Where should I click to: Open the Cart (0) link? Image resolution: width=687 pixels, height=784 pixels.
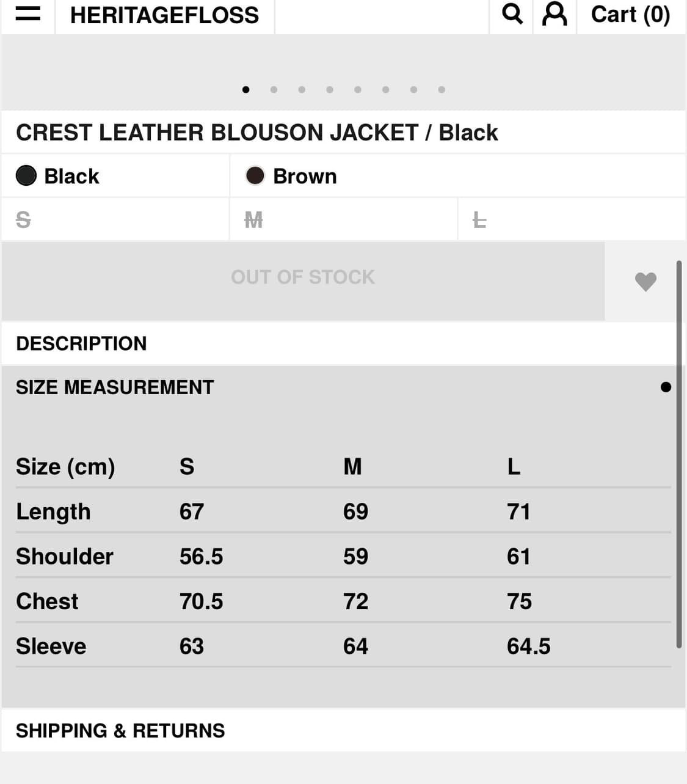(630, 15)
